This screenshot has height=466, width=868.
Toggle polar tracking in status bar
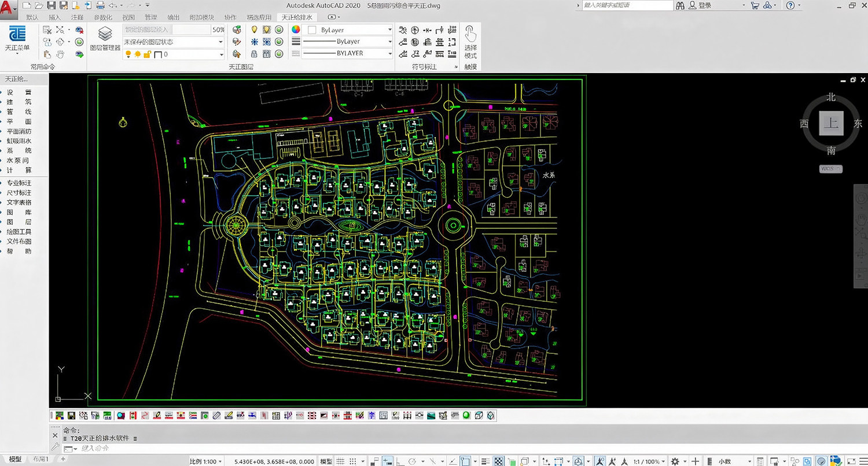pos(412,461)
